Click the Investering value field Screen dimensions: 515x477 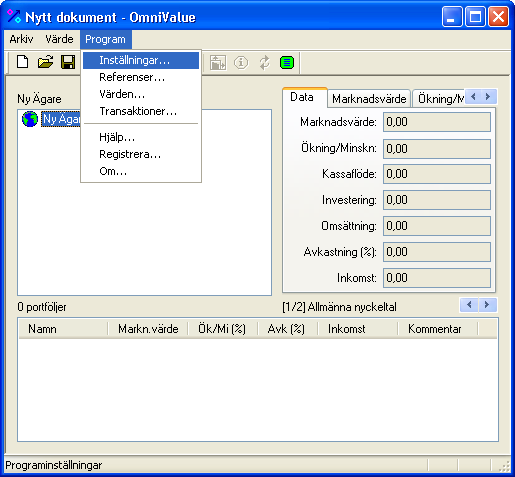[437, 200]
